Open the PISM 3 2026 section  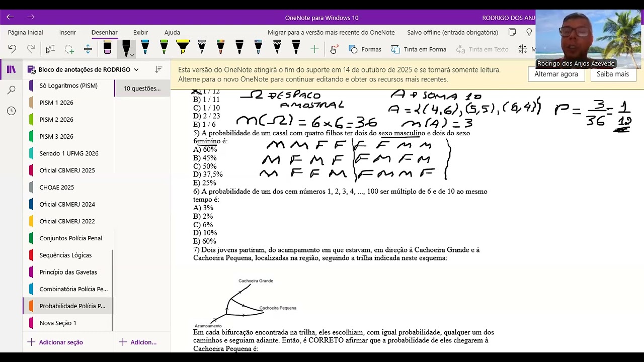pos(68,137)
